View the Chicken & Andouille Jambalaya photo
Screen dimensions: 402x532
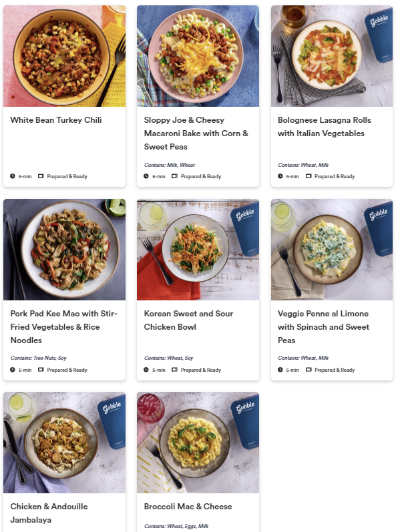click(64, 442)
